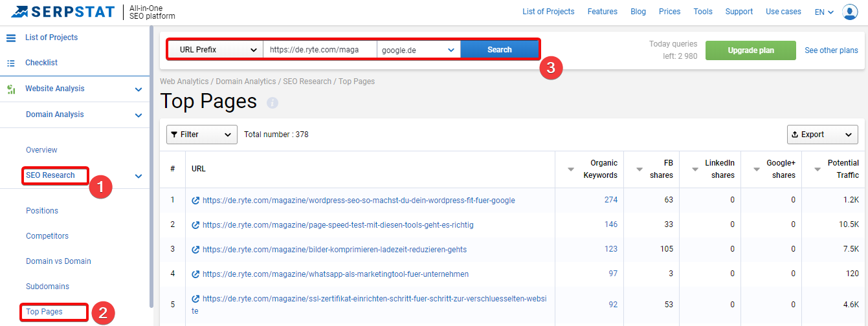Click the info icon next to Top Pages heading
Screen dimensions: 868x326
[x=273, y=103]
